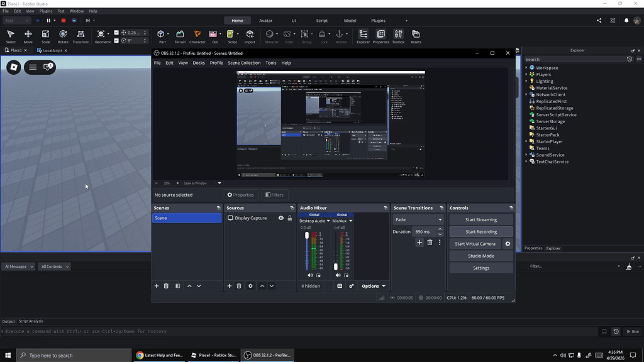
Task: Open the Fade transition dropdown in OBS
Action: point(418,219)
